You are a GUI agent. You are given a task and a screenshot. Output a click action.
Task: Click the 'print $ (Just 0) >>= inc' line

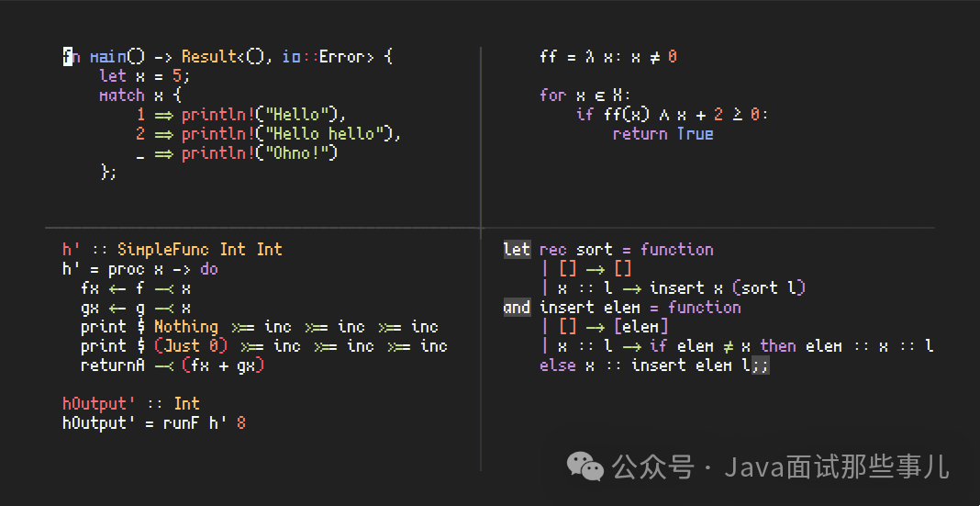pos(263,346)
